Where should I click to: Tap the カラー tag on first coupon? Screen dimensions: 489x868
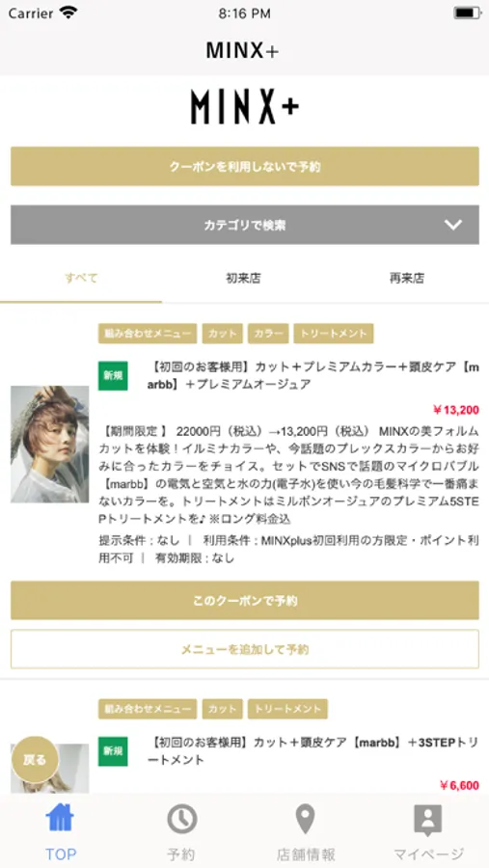tap(268, 334)
